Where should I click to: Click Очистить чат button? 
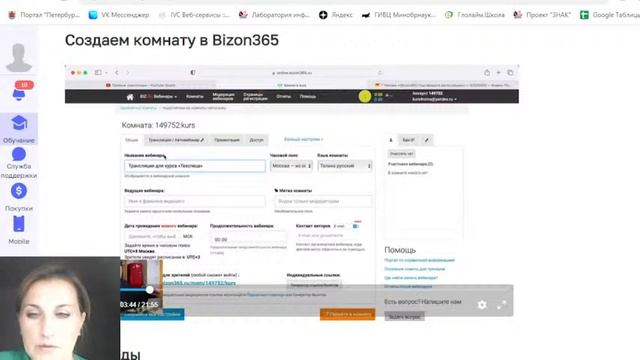pos(402,154)
